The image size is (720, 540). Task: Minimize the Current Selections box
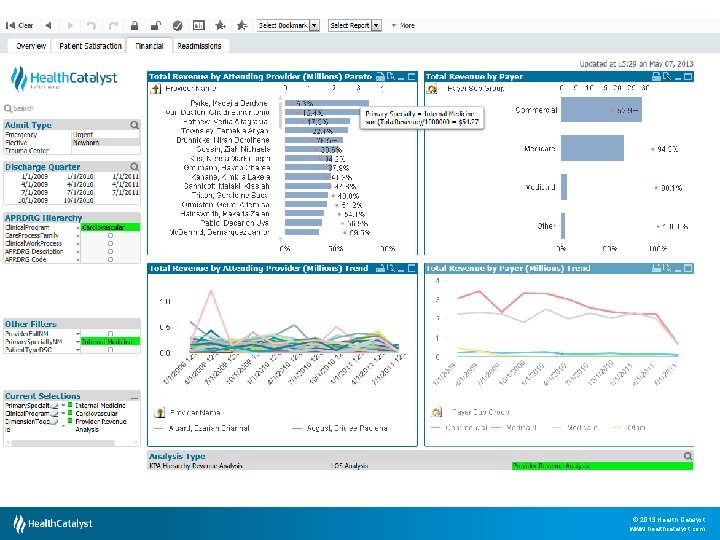pyautogui.click(x=134, y=396)
